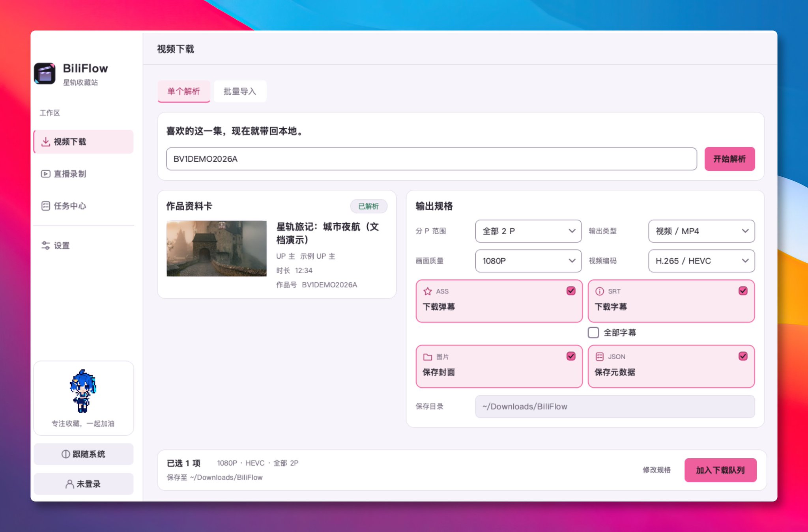Uncheck the 保存封面 checkbox
This screenshot has height=532, width=808.
click(x=571, y=357)
